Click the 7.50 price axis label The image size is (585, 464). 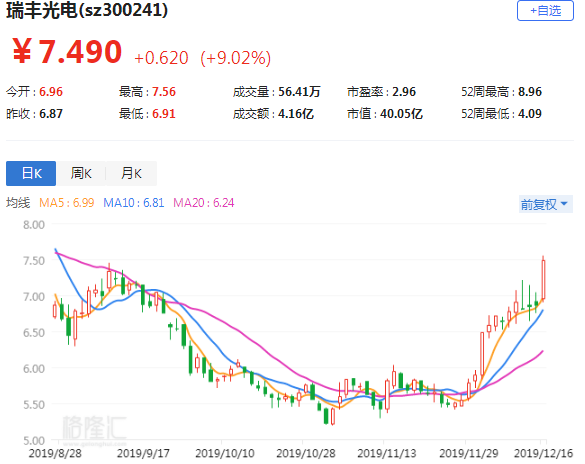click(x=34, y=261)
